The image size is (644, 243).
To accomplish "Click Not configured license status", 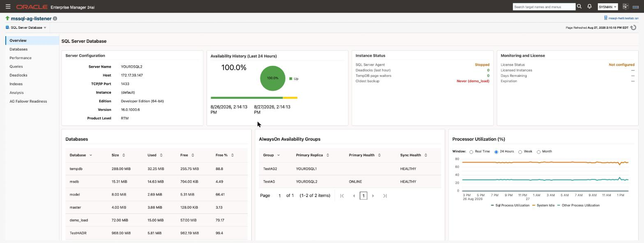I will (x=621, y=65).
